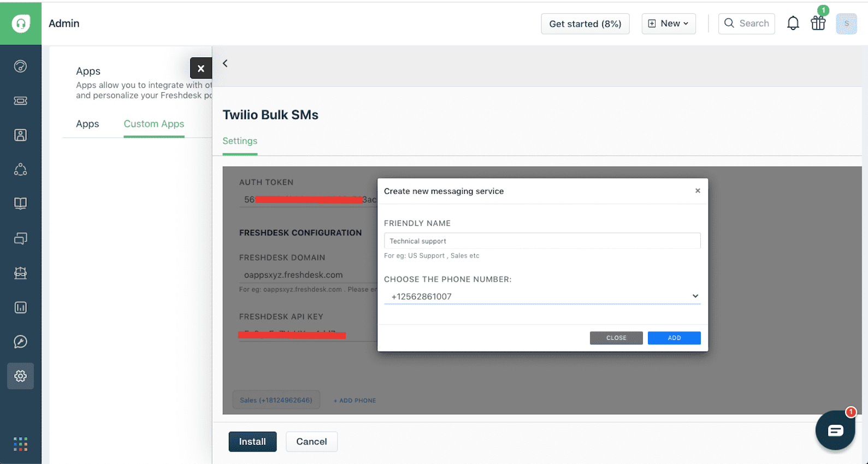Open the Tickets icon in sidebar
This screenshot has height=464, width=868.
[x=21, y=101]
